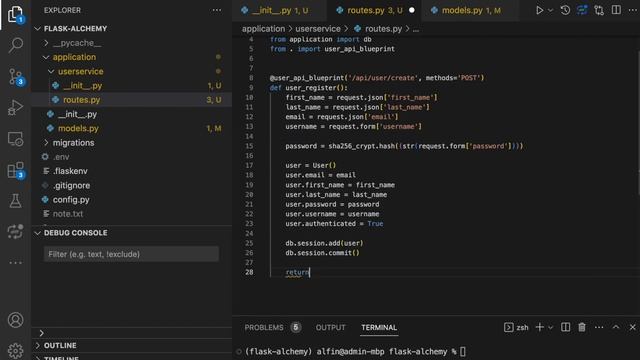The image size is (640, 360).
Task: Collapse the userservice folder
Action: click(x=51, y=71)
